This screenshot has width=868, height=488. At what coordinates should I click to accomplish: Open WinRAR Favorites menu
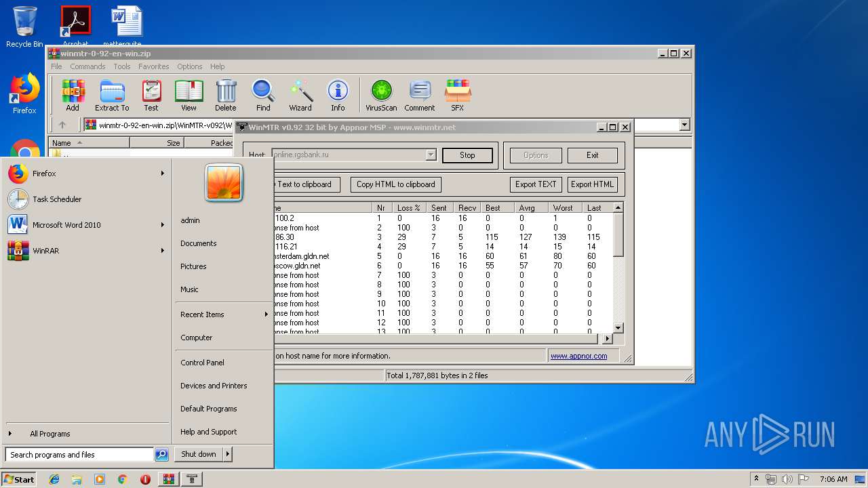pos(154,66)
